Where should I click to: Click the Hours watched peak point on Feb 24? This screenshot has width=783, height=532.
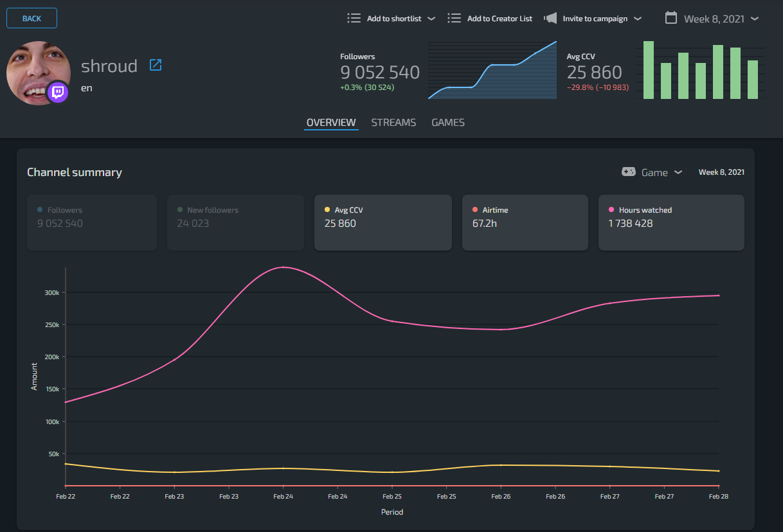pyautogui.click(x=283, y=267)
